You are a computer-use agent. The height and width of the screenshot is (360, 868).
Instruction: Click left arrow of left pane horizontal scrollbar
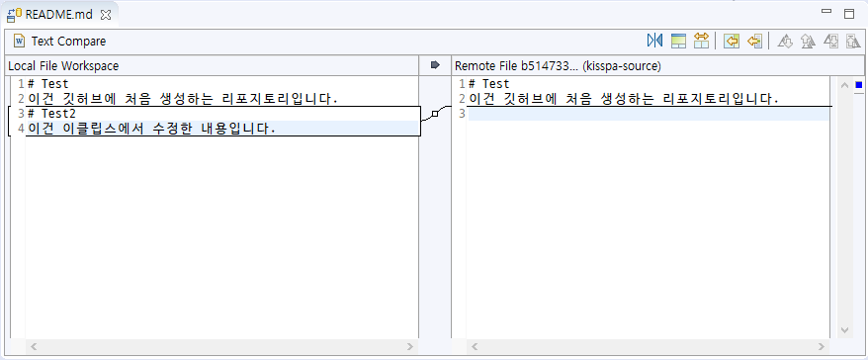[34, 347]
